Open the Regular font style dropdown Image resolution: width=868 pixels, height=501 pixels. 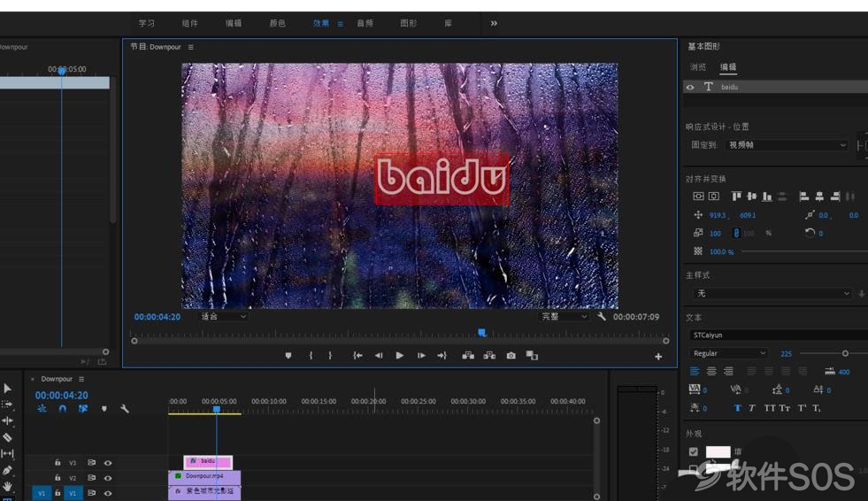(x=728, y=353)
